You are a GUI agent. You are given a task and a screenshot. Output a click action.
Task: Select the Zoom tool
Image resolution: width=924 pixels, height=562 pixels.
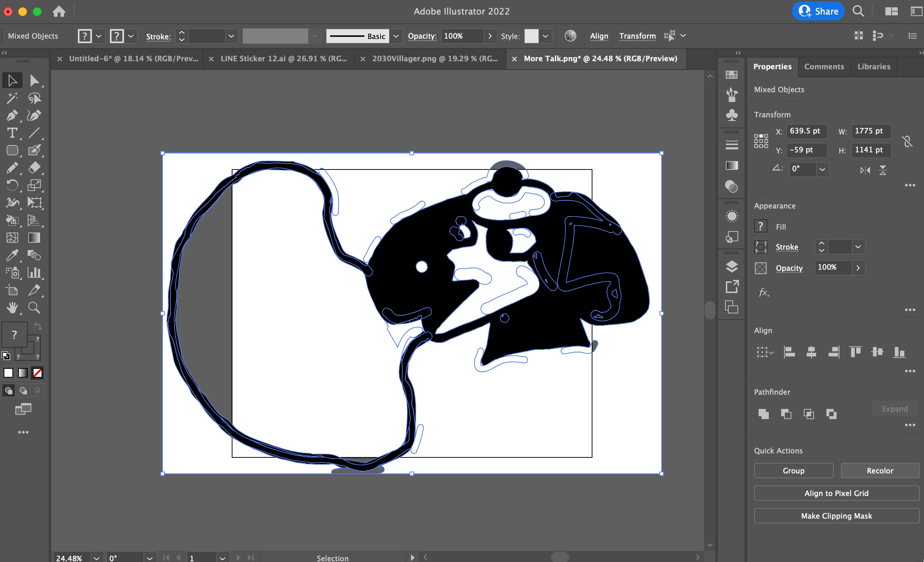(x=34, y=308)
